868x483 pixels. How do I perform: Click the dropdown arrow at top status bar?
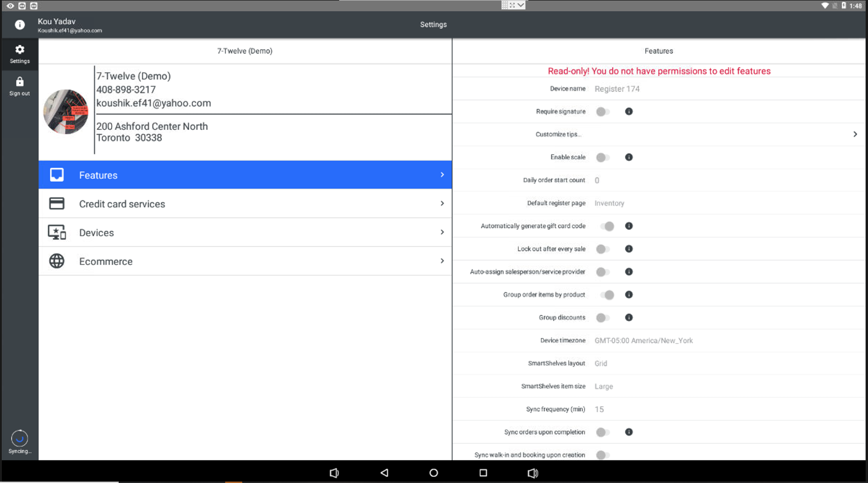(x=520, y=5)
